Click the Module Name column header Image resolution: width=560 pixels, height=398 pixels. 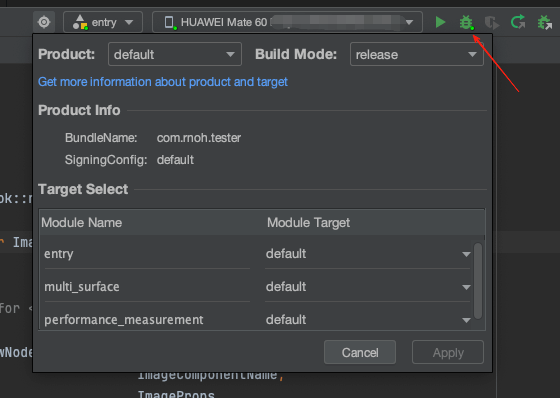pyautogui.click(x=81, y=223)
